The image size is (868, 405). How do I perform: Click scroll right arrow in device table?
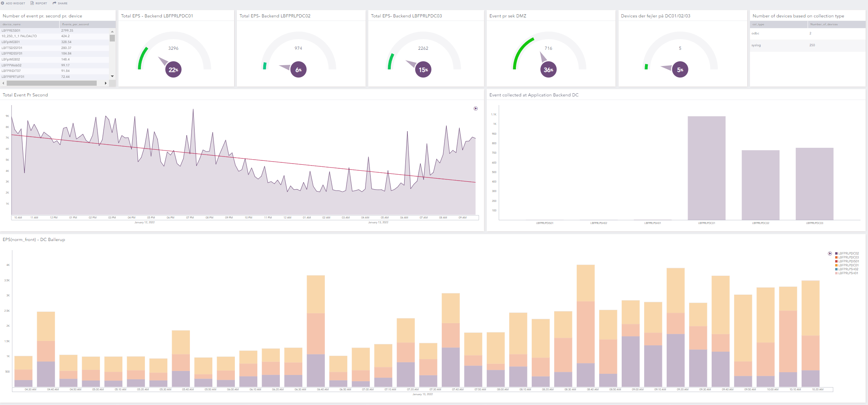click(x=105, y=83)
